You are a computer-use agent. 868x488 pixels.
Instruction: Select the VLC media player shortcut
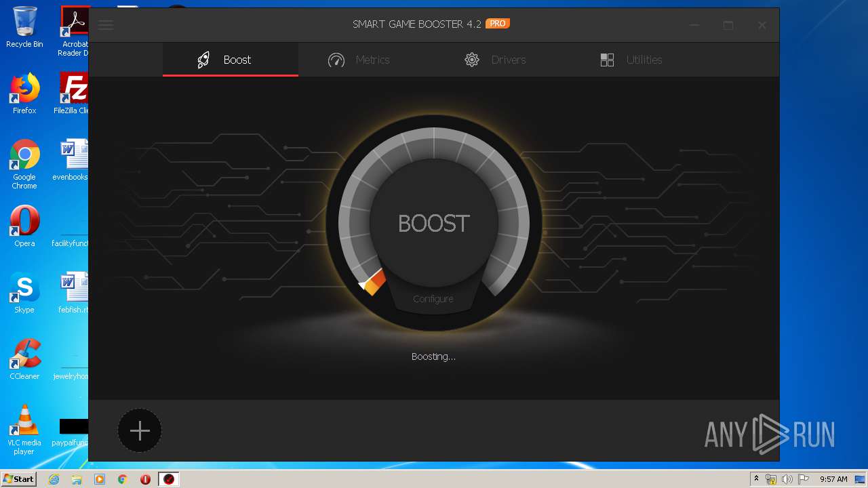[x=24, y=430]
